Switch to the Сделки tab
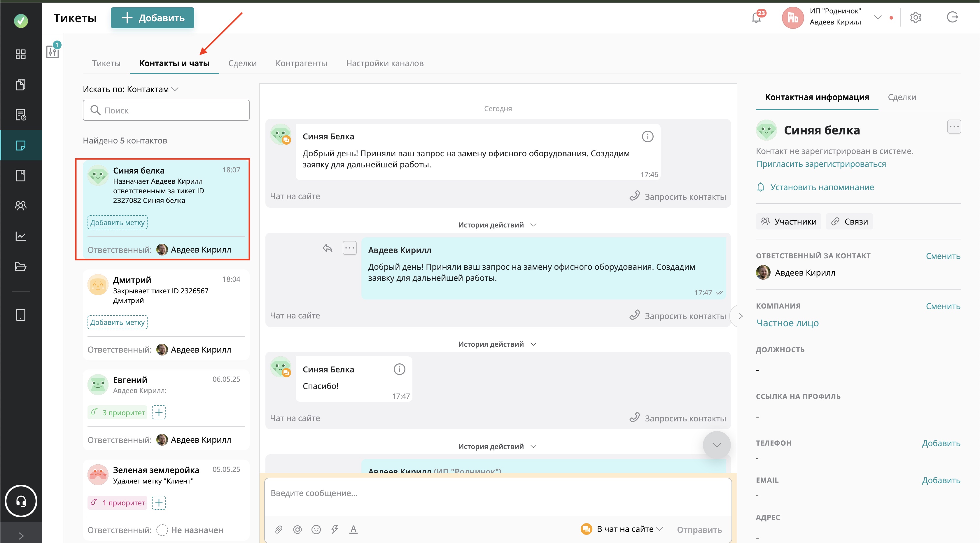980x543 pixels. pyautogui.click(x=242, y=63)
